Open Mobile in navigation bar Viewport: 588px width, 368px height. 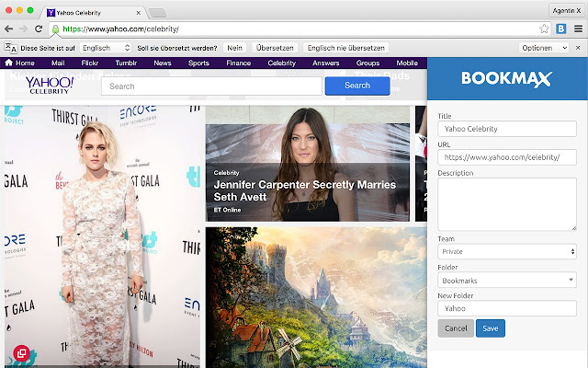pyautogui.click(x=407, y=63)
